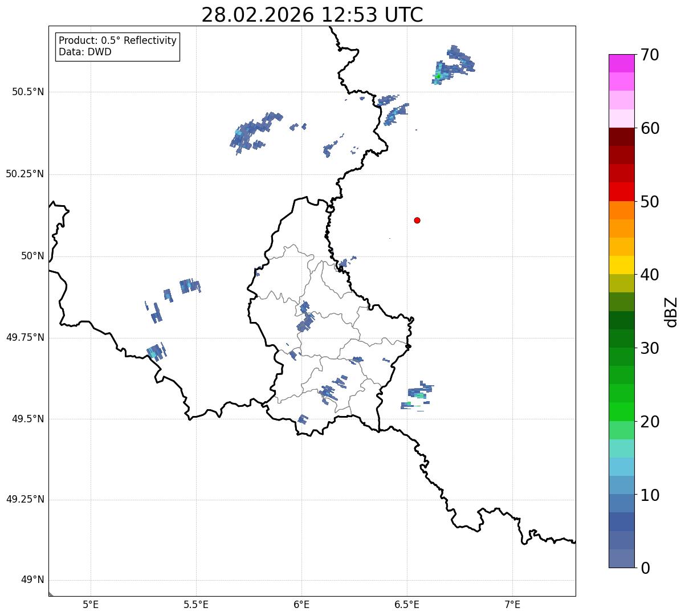Click the 'Data: DWD' legend line
The image size is (685, 616).
coord(85,52)
